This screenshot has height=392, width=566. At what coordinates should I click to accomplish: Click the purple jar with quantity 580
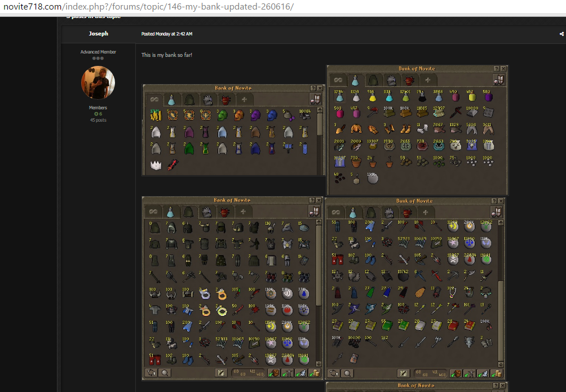pyautogui.click(x=488, y=96)
